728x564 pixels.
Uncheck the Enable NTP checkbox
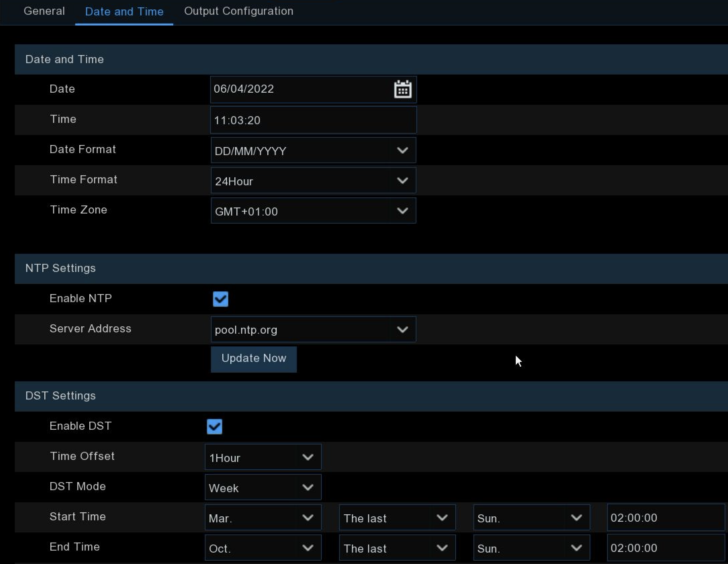click(x=220, y=299)
